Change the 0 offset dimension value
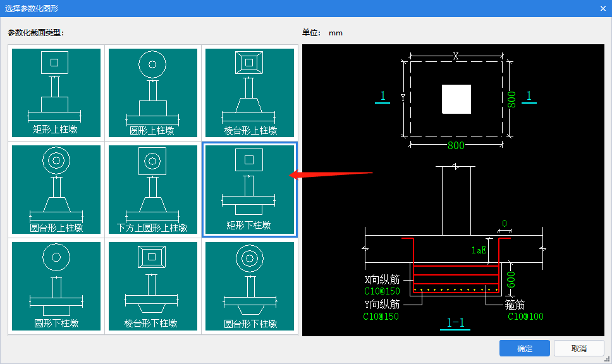The width and height of the screenshot is (612, 364). pos(505,224)
